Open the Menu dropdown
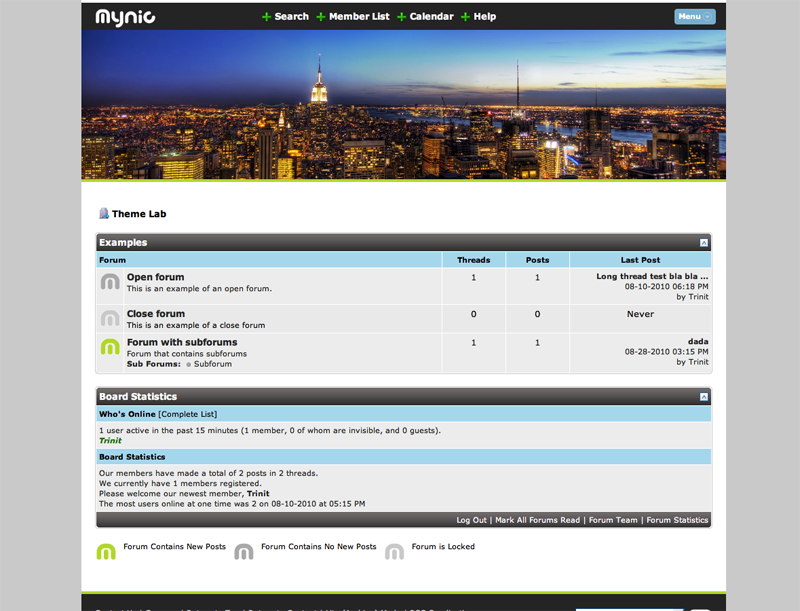 click(694, 16)
